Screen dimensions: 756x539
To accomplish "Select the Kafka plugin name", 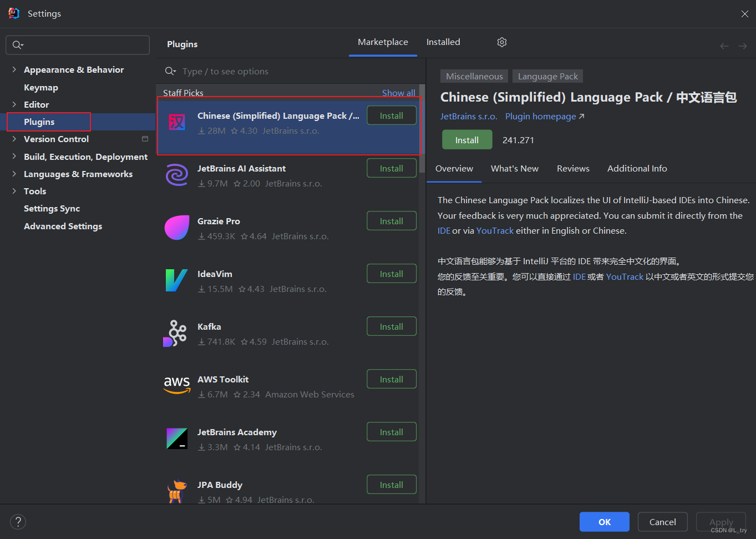I will [209, 327].
